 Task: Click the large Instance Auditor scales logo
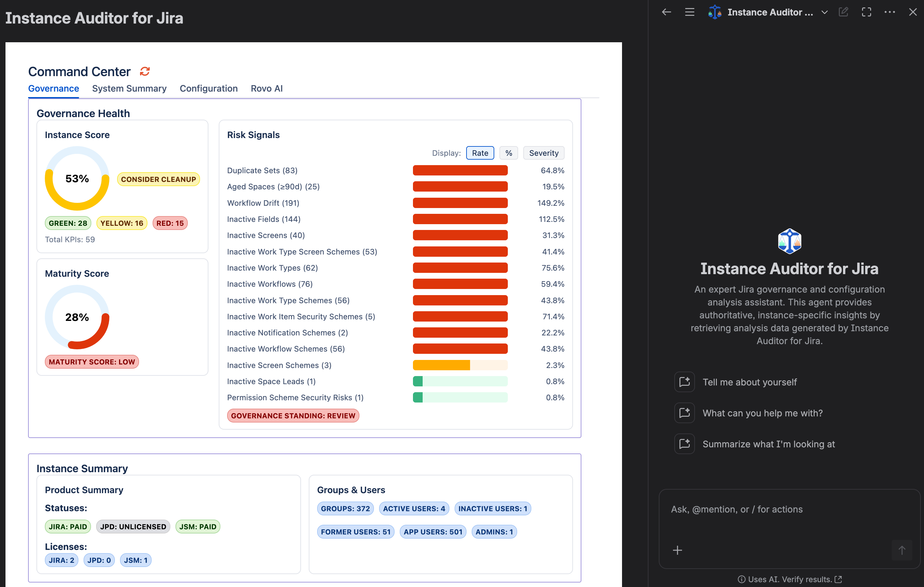click(x=789, y=241)
